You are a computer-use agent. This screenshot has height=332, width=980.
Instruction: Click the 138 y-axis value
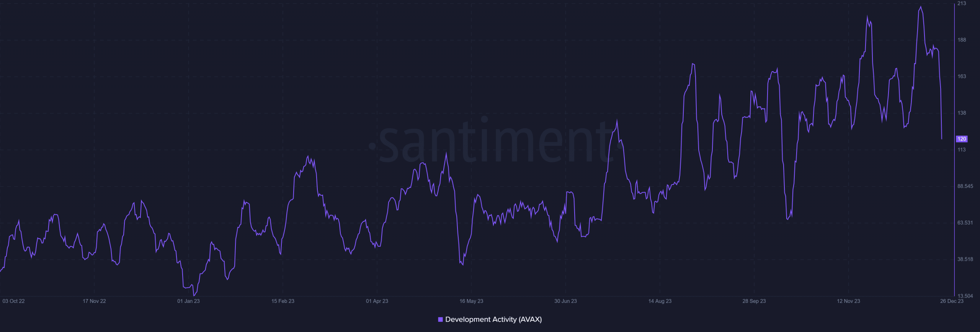[962, 113]
